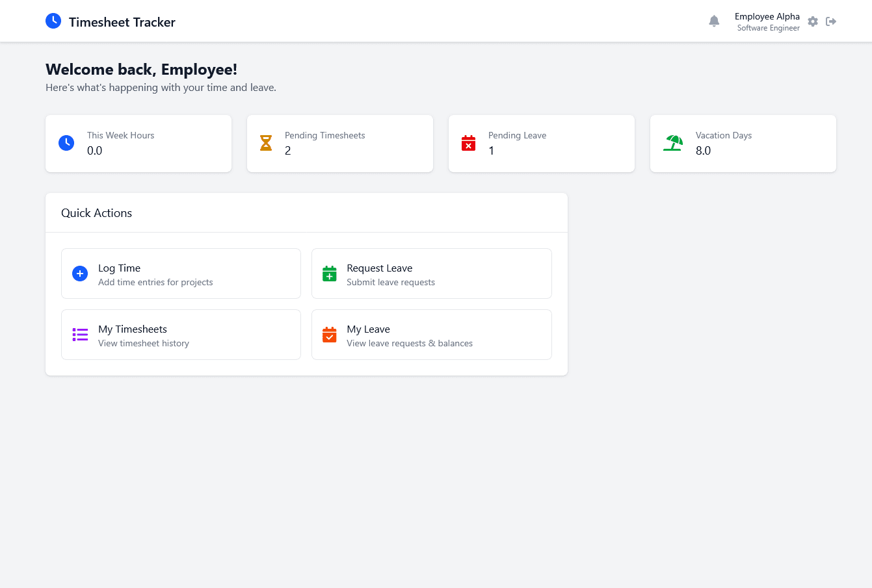
Task: Select the Vacation Days stat card
Action: [x=743, y=144]
